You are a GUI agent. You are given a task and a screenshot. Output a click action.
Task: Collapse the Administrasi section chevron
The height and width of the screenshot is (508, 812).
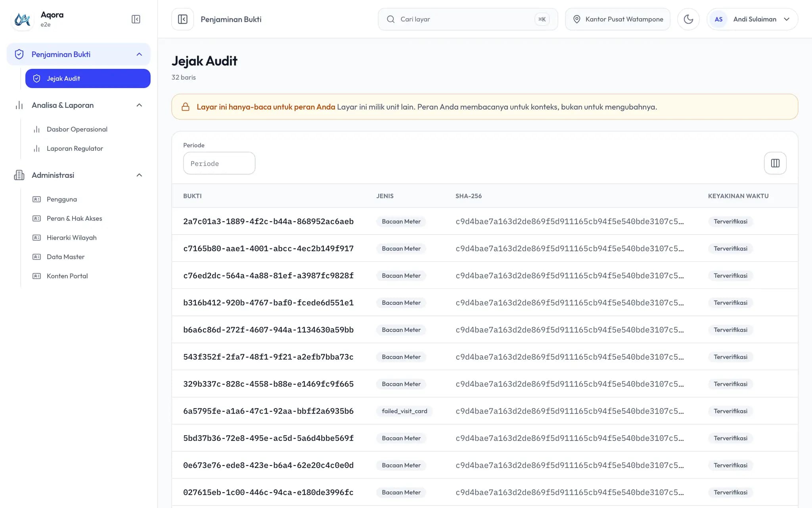(x=139, y=175)
